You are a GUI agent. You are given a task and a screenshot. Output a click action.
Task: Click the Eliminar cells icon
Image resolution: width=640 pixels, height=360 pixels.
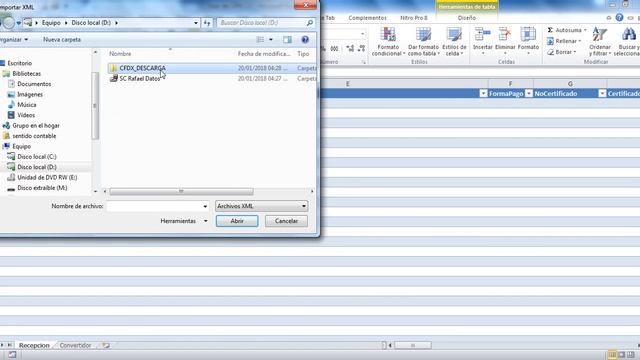[505, 34]
